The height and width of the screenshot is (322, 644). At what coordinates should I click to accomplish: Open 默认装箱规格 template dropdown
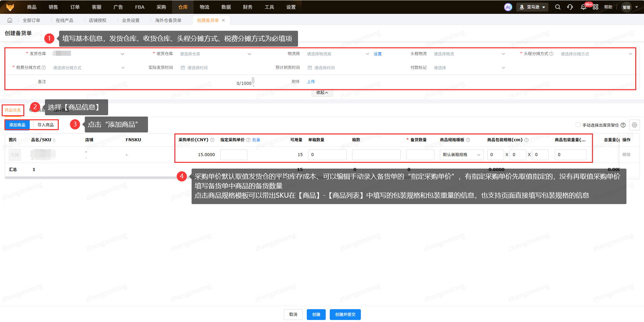click(461, 155)
